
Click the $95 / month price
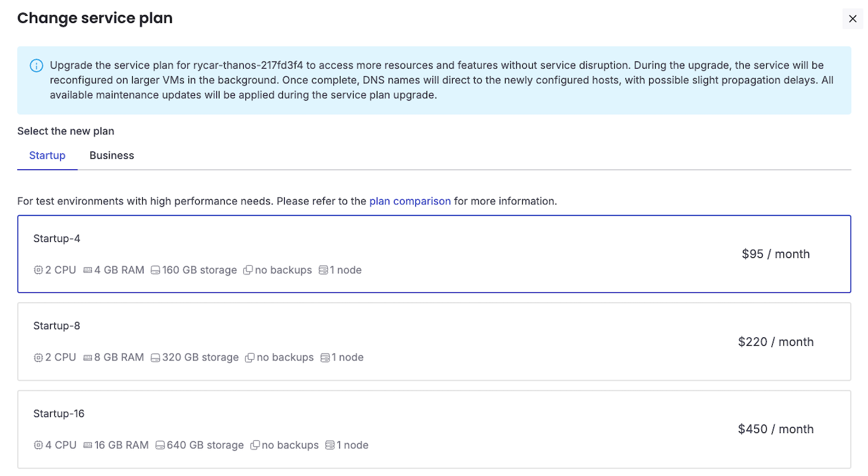pyautogui.click(x=775, y=254)
